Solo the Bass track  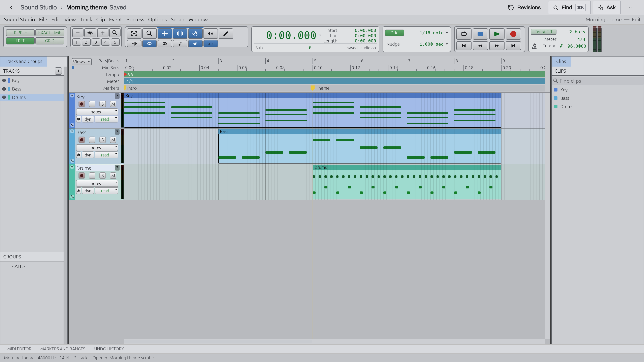(x=102, y=140)
